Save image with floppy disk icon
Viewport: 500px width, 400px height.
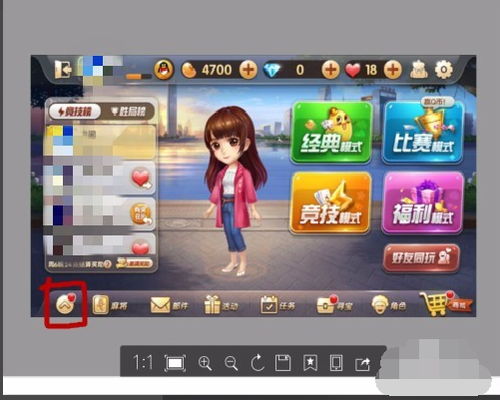pos(283,363)
